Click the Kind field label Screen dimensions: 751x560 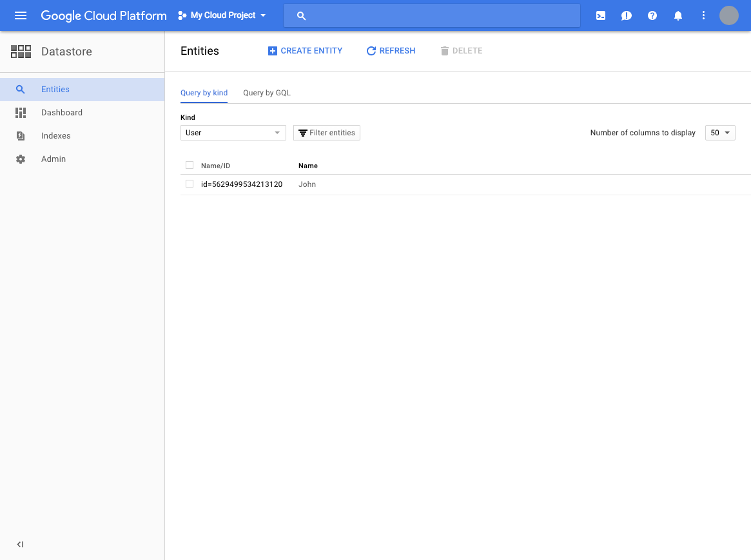tap(188, 117)
